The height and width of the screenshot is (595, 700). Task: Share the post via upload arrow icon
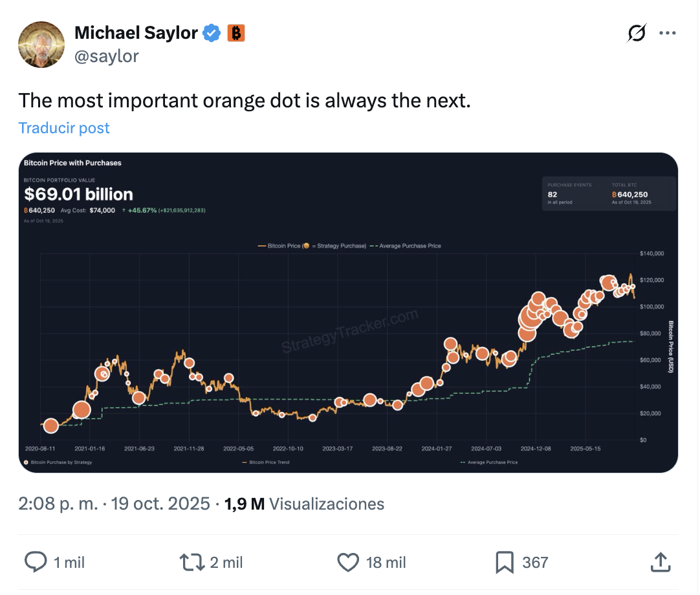click(x=660, y=561)
